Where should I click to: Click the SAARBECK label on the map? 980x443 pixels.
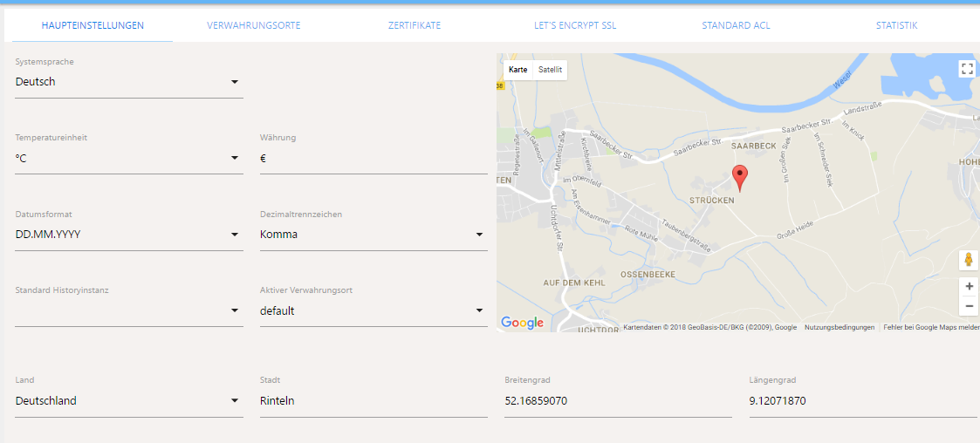(753, 146)
